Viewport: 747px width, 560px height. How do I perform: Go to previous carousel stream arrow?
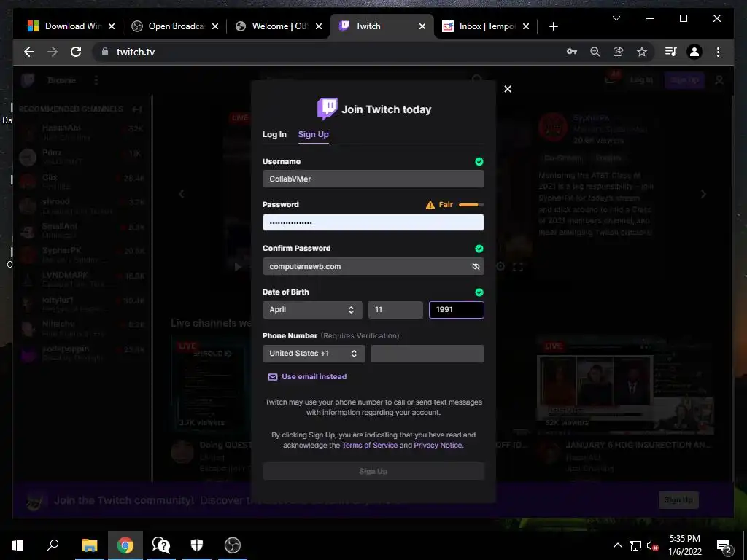pos(182,194)
